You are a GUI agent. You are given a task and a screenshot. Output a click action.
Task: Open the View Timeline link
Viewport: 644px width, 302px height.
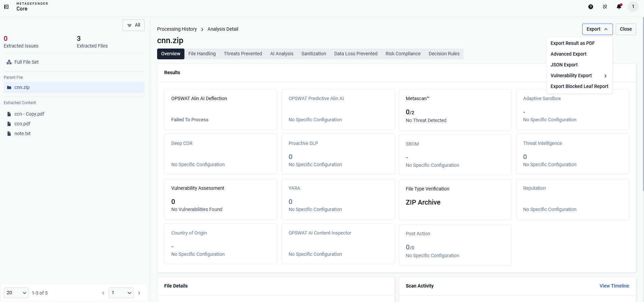(614, 286)
